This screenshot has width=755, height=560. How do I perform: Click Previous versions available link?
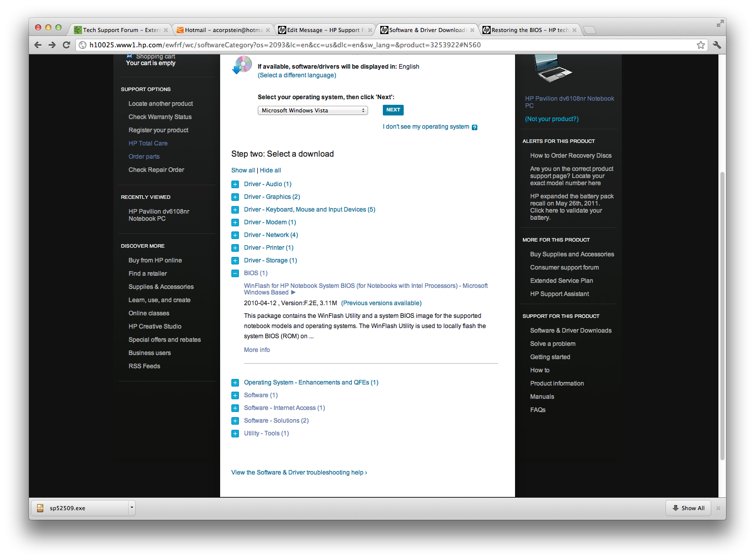[381, 303]
